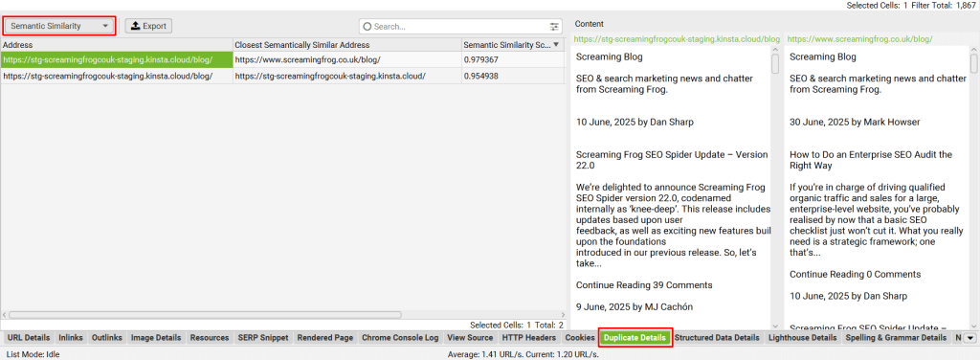Open the Inlinks tab

[x=71, y=338]
